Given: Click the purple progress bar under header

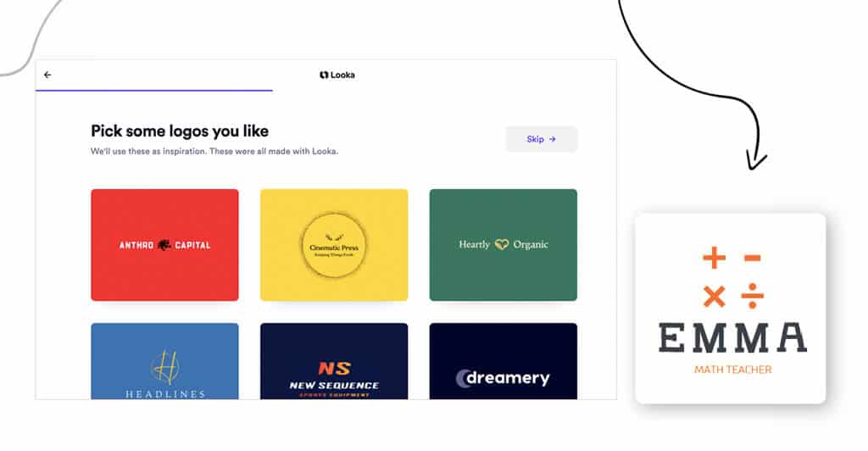Looking at the screenshot, I should pos(154,90).
